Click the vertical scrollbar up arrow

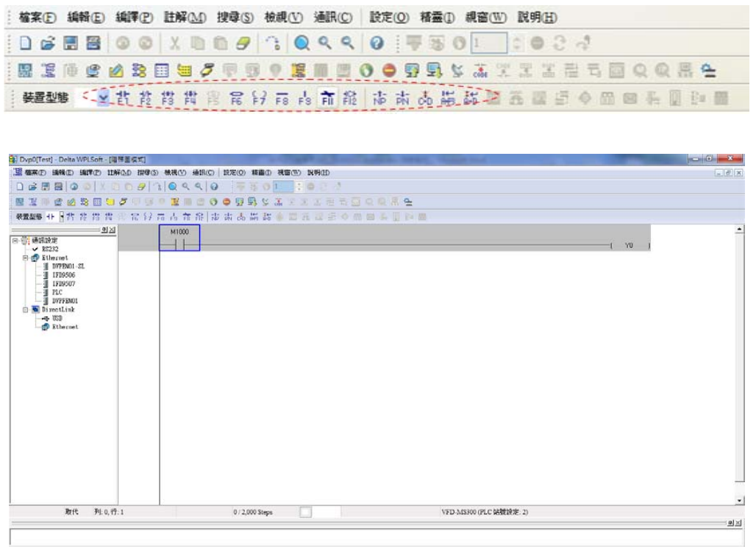(738, 230)
